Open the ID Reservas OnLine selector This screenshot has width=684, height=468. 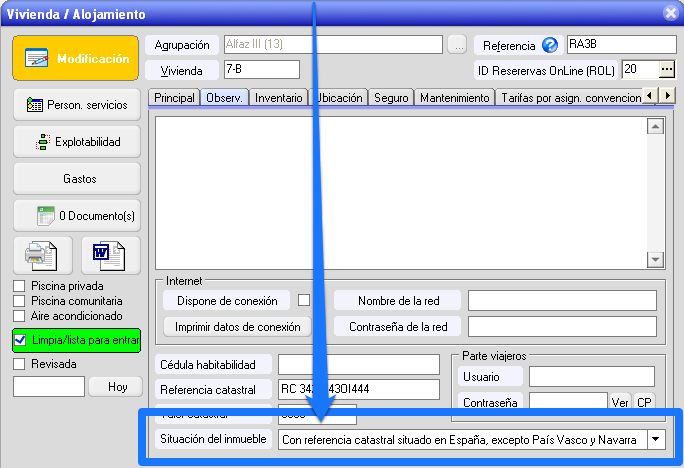[667, 69]
